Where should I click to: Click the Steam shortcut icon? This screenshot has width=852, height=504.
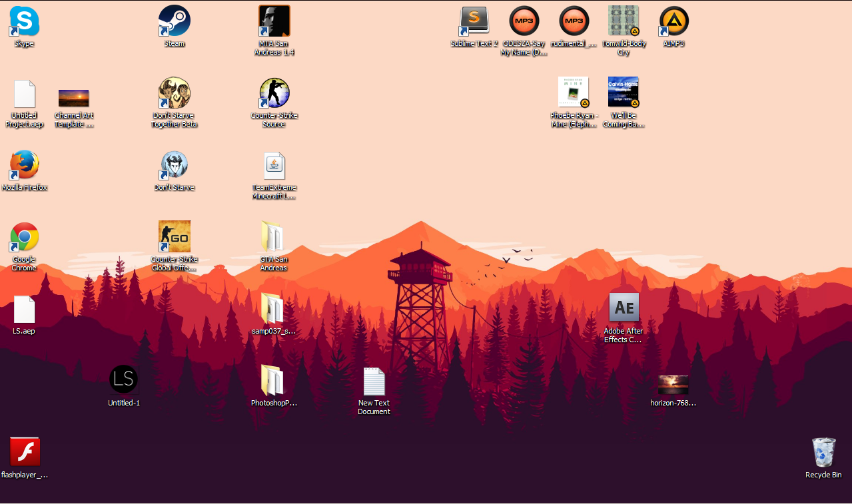click(175, 21)
